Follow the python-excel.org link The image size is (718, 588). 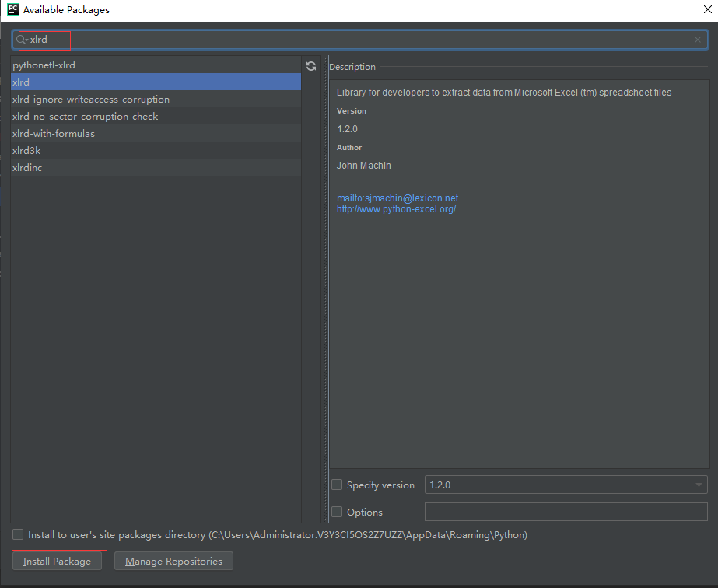pos(396,209)
